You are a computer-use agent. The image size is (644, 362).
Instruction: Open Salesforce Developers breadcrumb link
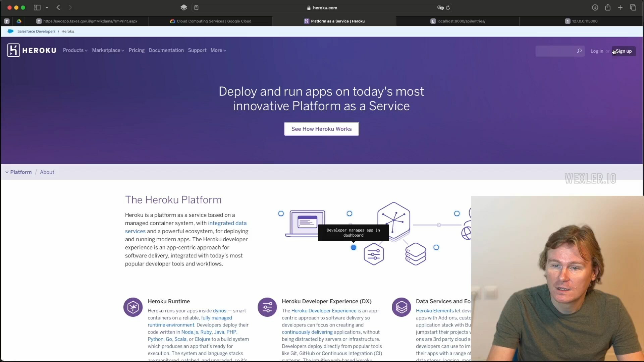[36, 31]
